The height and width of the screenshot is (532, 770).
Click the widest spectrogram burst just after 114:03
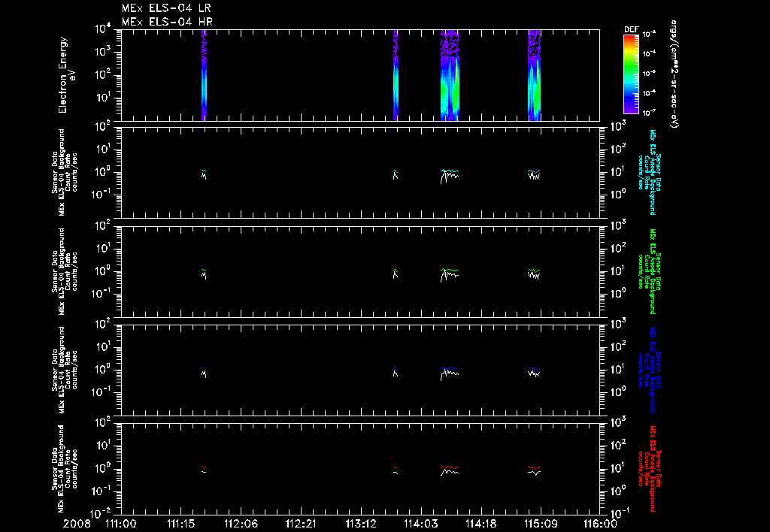(450, 75)
